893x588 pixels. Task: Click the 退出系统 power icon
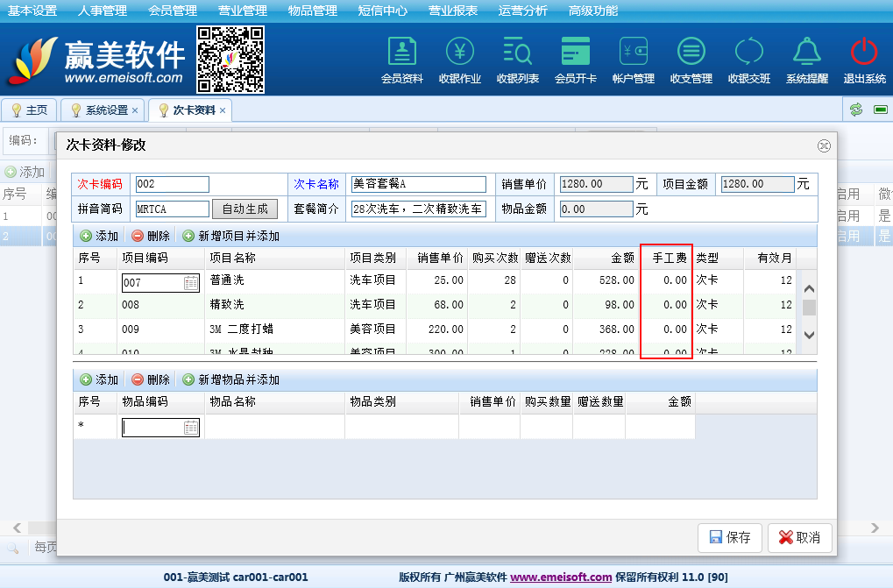(864, 53)
